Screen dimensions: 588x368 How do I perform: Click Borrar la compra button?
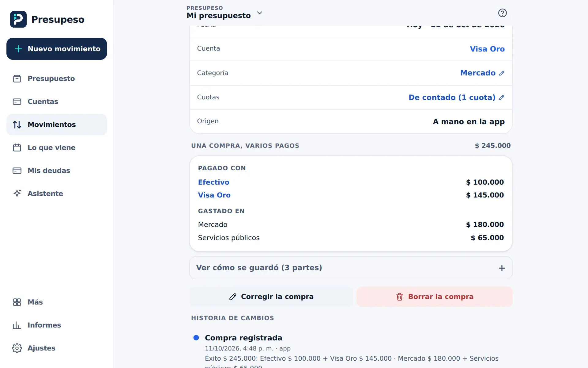tap(434, 297)
